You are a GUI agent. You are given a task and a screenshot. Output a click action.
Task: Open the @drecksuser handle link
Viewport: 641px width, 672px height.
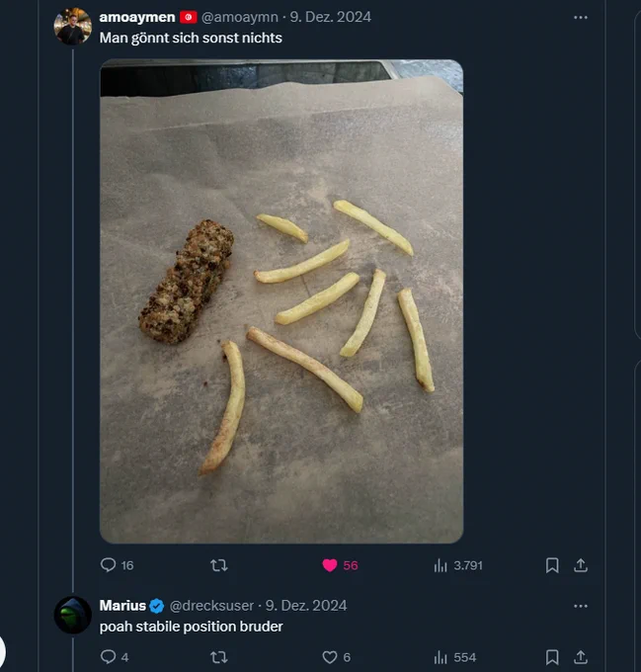211,606
